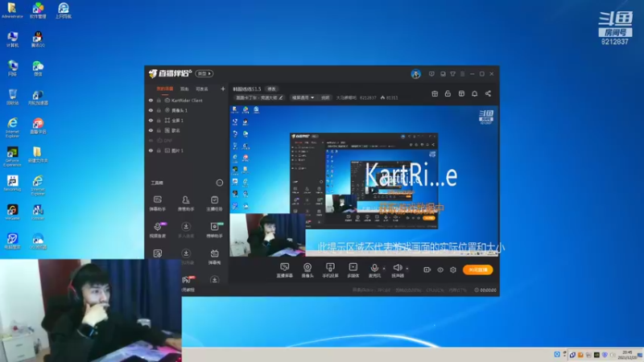
Task: Select the 图片 1 source row
Action: [187, 150]
